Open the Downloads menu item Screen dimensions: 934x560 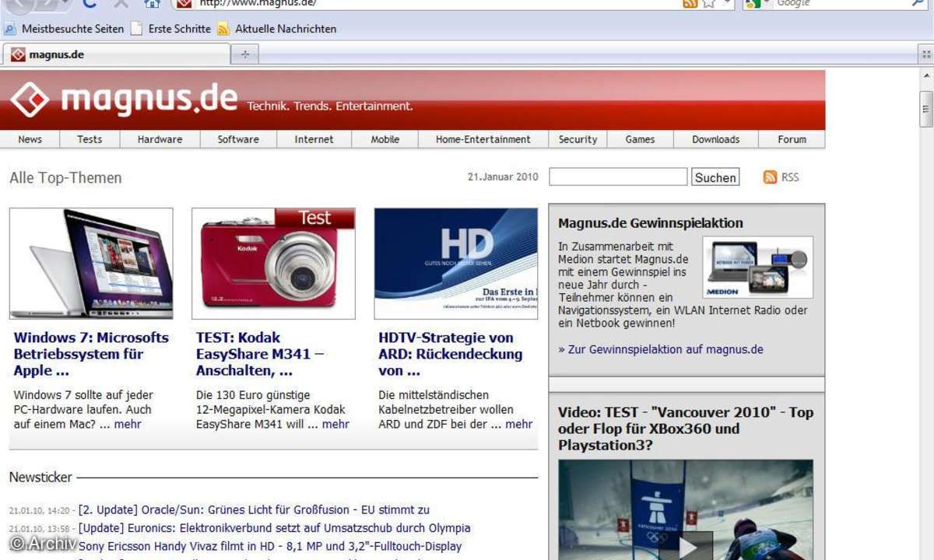pyautogui.click(x=716, y=139)
